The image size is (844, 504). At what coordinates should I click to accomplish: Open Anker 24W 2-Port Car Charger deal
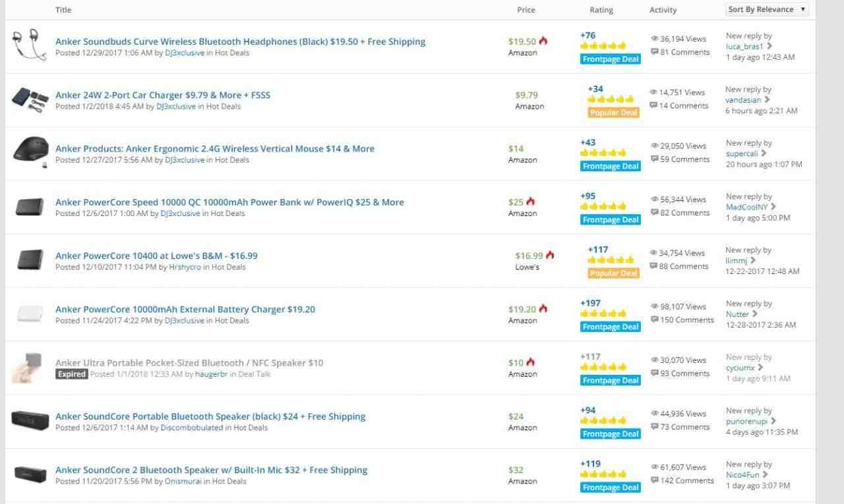coord(163,95)
